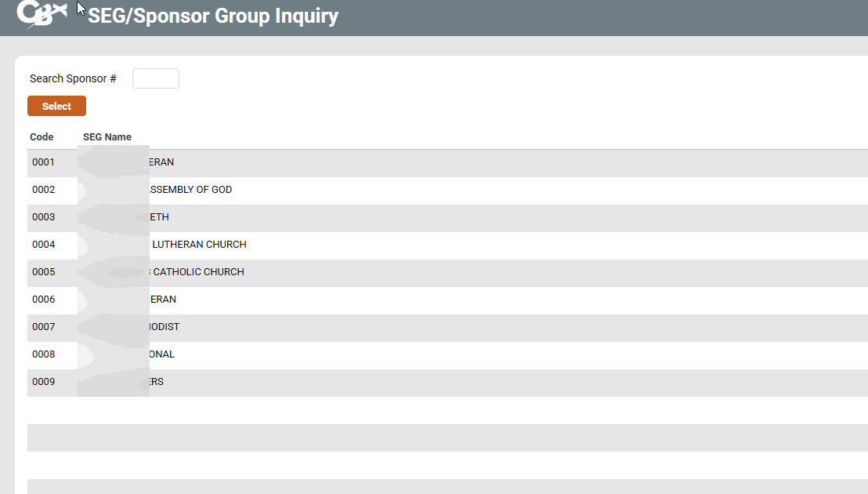Click the Code column header
868x494 pixels.
coord(42,137)
